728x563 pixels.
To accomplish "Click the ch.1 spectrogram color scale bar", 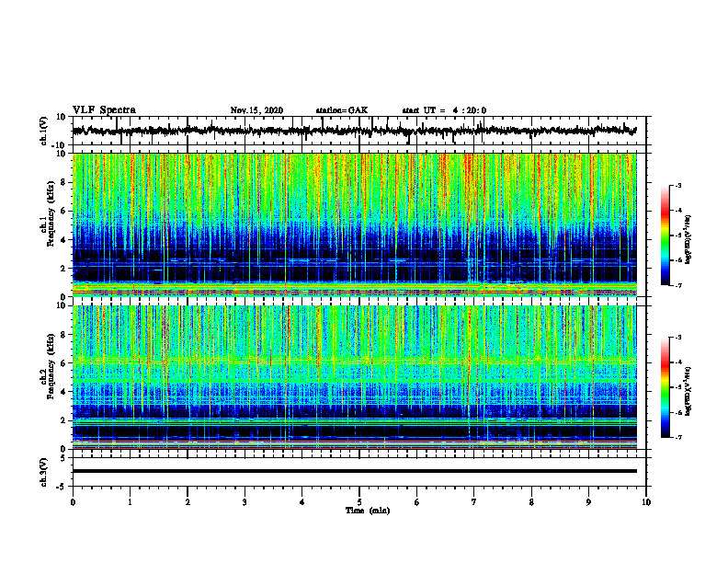I will (x=665, y=236).
